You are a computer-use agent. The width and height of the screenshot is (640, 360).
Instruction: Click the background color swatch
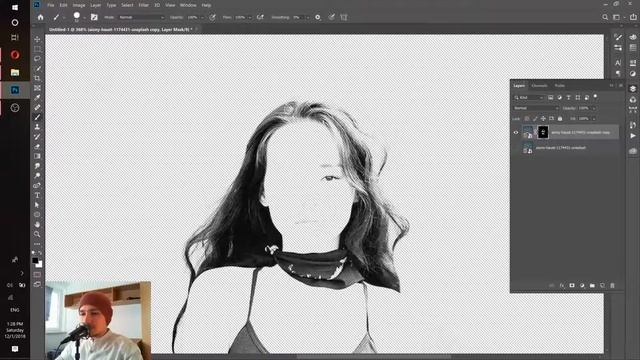click(40, 264)
